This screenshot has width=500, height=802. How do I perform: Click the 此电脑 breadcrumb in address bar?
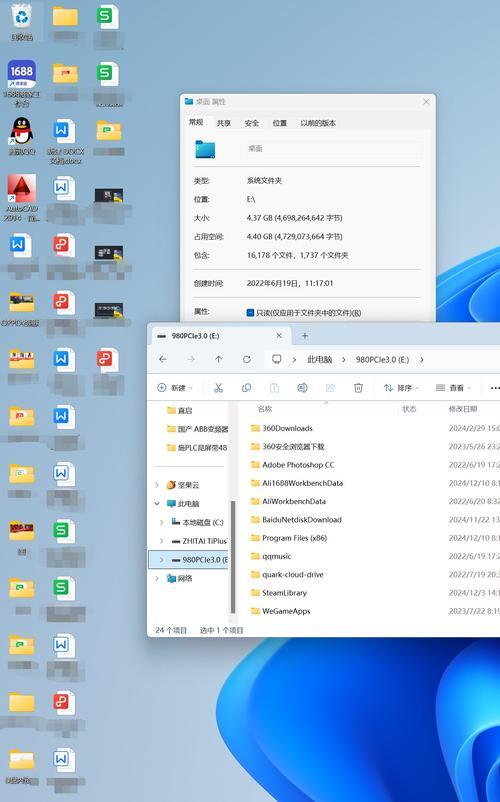pos(320,360)
